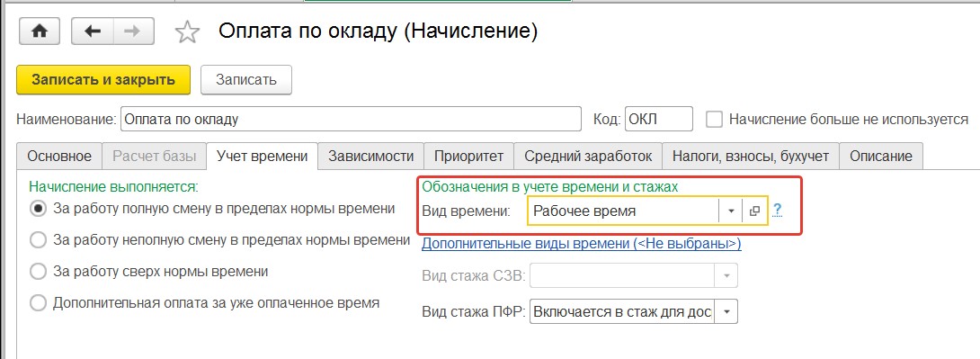Add to favorites with the star icon
Viewport: 980px width, 359px height.
point(186,32)
